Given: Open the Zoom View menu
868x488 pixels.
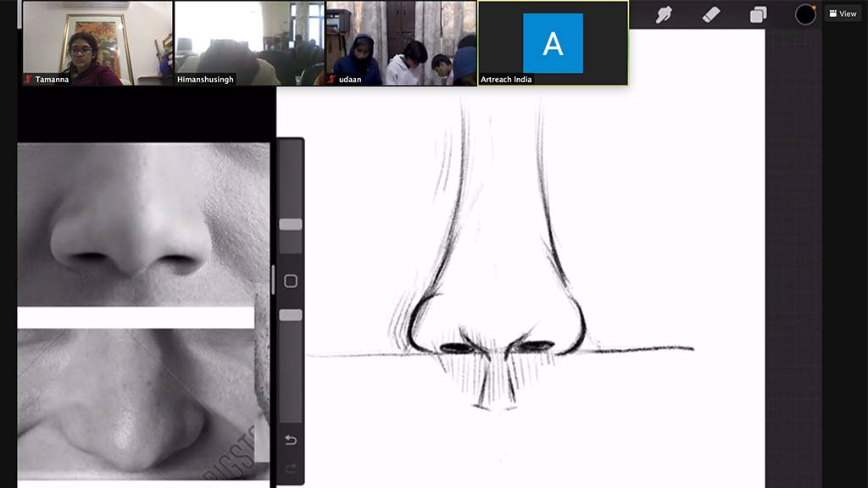Looking at the screenshot, I should point(843,14).
